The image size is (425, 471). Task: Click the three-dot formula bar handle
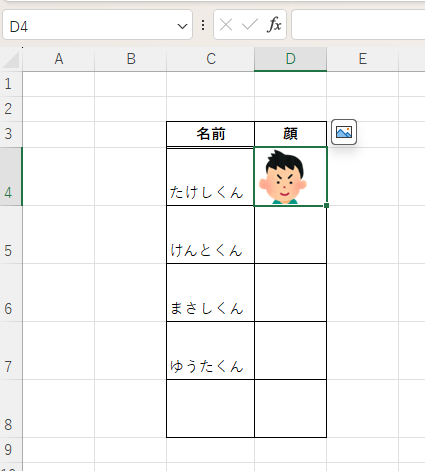click(x=203, y=25)
